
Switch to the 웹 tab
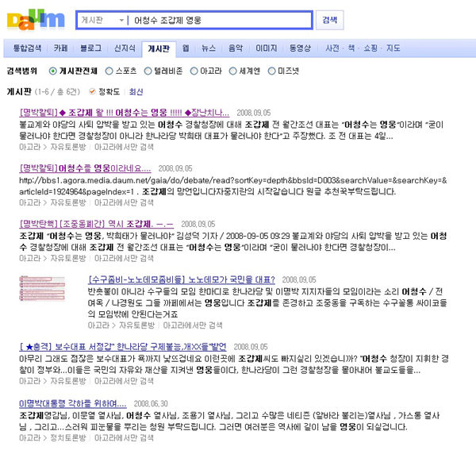coord(186,48)
